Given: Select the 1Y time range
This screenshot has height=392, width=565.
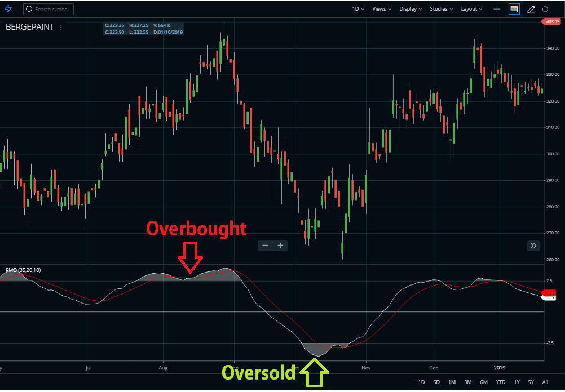Looking at the screenshot, I should (x=517, y=382).
